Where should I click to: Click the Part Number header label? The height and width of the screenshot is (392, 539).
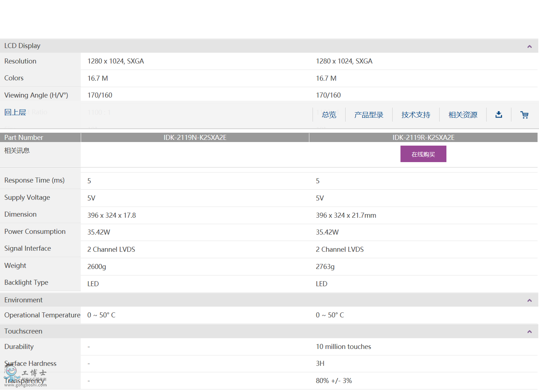pos(24,137)
